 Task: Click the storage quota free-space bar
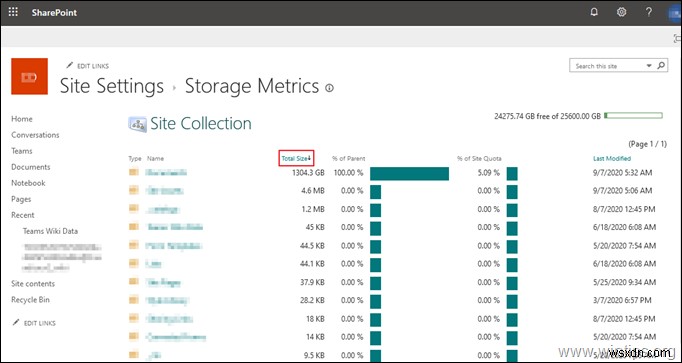tap(633, 116)
